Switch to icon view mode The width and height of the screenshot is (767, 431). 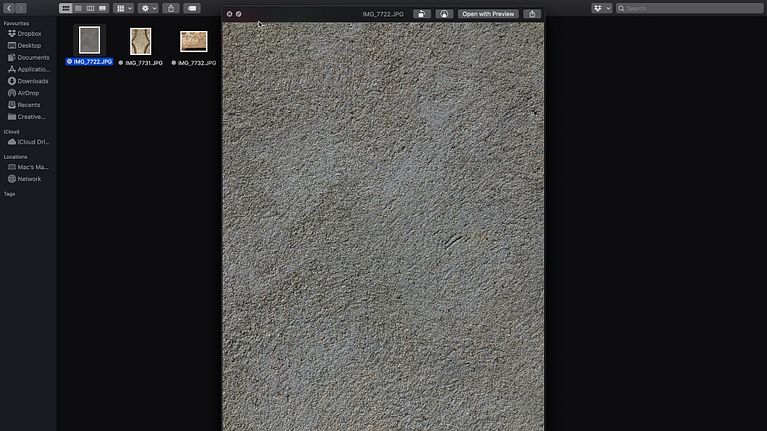click(x=66, y=8)
